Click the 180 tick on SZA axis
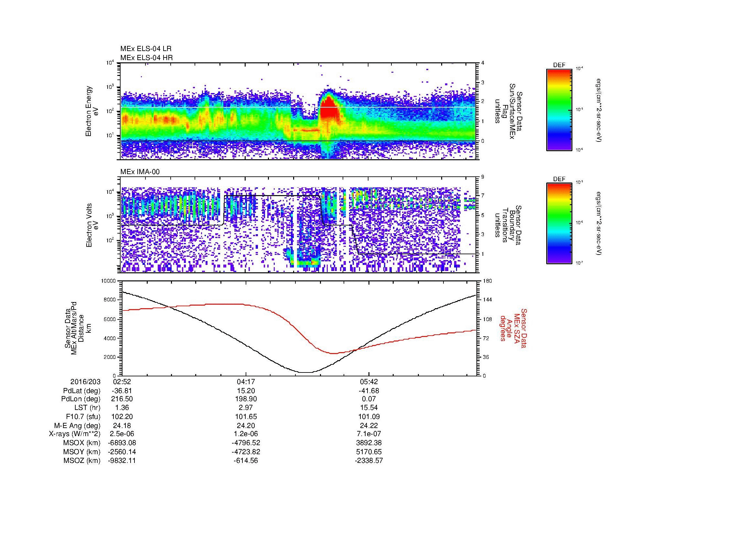756x534 pixels. (x=488, y=281)
